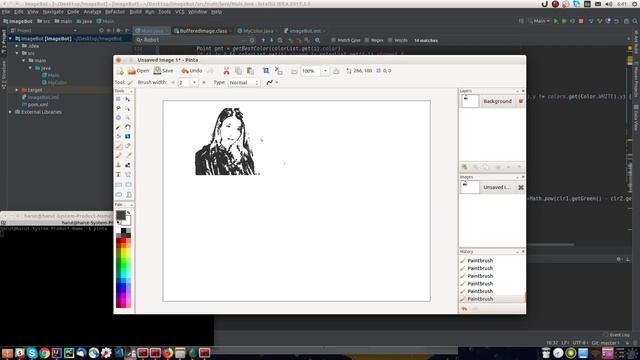Crop to selection using the crop icon

click(x=266, y=71)
